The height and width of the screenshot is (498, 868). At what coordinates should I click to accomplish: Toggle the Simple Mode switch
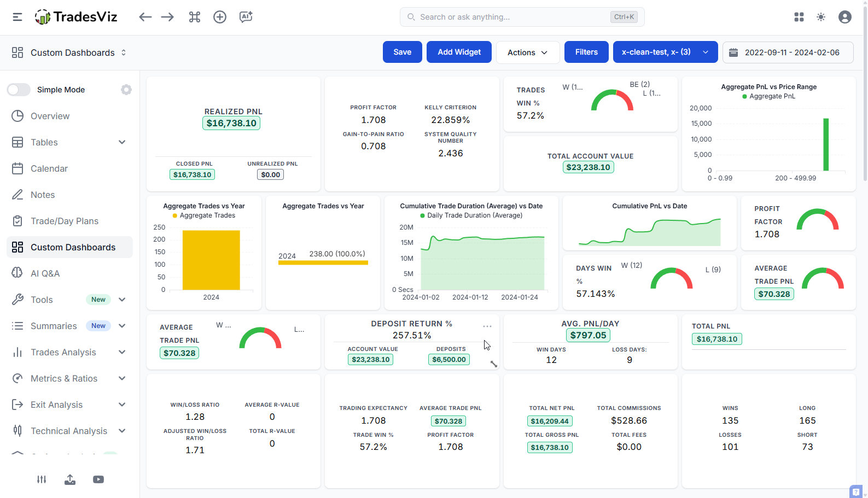tap(19, 90)
